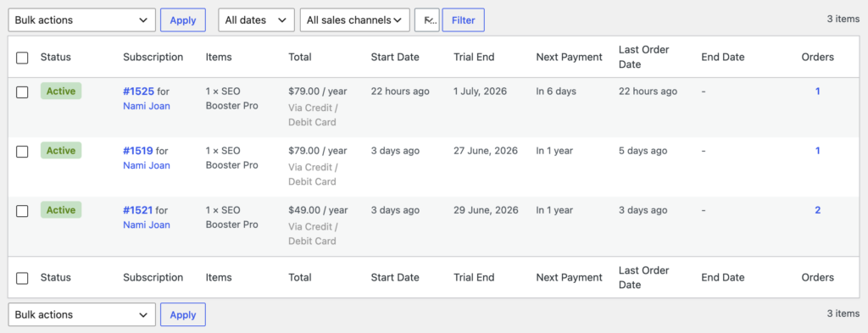Open subscription #1525

tap(138, 92)
